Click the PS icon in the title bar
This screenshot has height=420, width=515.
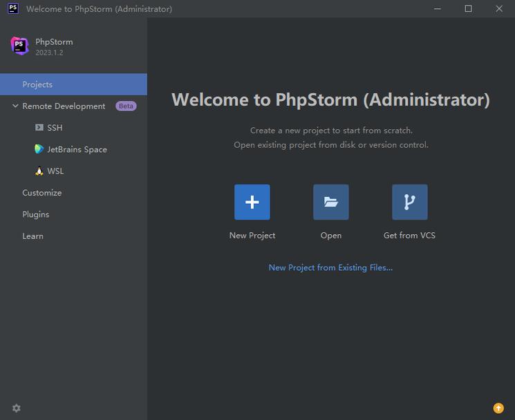pyautogui.click(x=13, y=8)
